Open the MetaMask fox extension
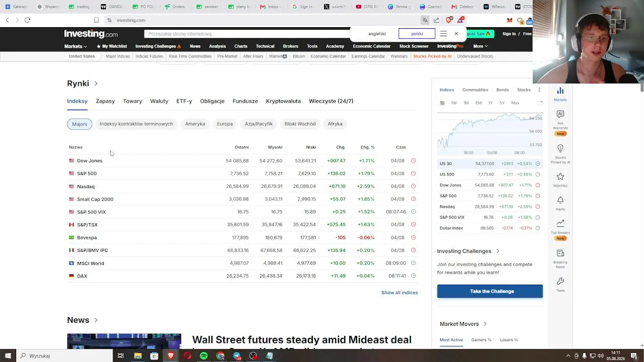Image resolution: width=644 pixels, height=362 pixels. tap(510, 20)
